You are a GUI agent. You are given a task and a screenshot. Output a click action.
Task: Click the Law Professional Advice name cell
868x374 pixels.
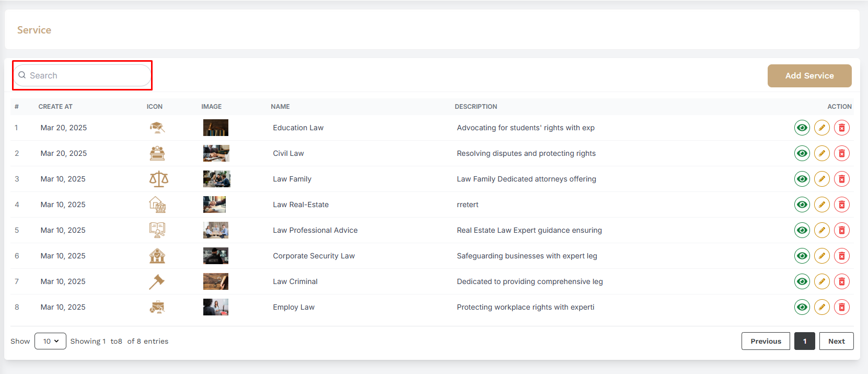coord(315,230)
